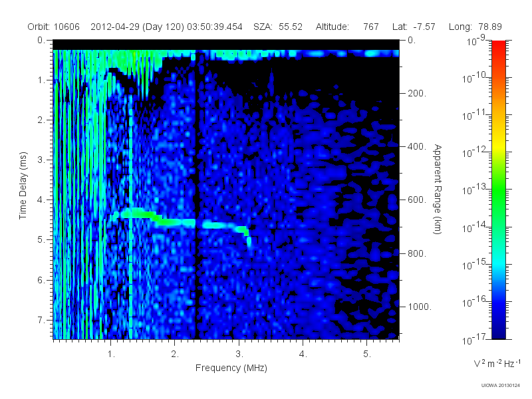Click the 'UIOWA 20130124' credit text
Screen dimensions: 532x399
[x=501, y=385]
